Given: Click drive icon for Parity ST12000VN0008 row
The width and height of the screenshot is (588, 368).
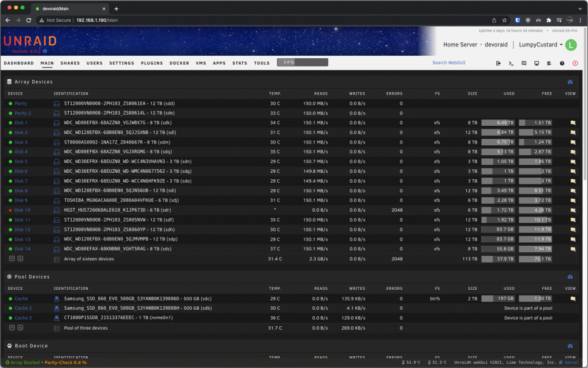Looking at the screenshot, I should (x=56, y=104).
